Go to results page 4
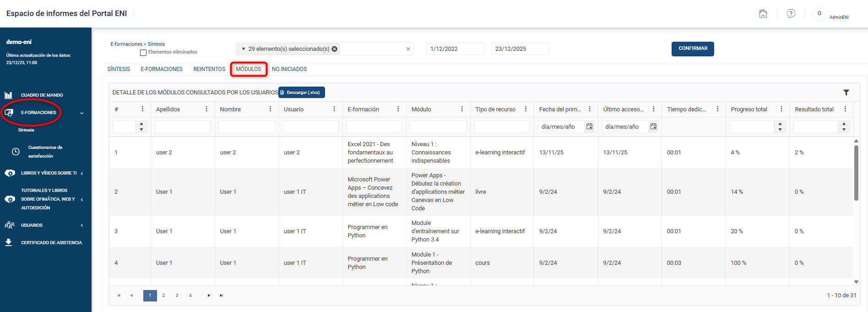 (x=190, y=296)
